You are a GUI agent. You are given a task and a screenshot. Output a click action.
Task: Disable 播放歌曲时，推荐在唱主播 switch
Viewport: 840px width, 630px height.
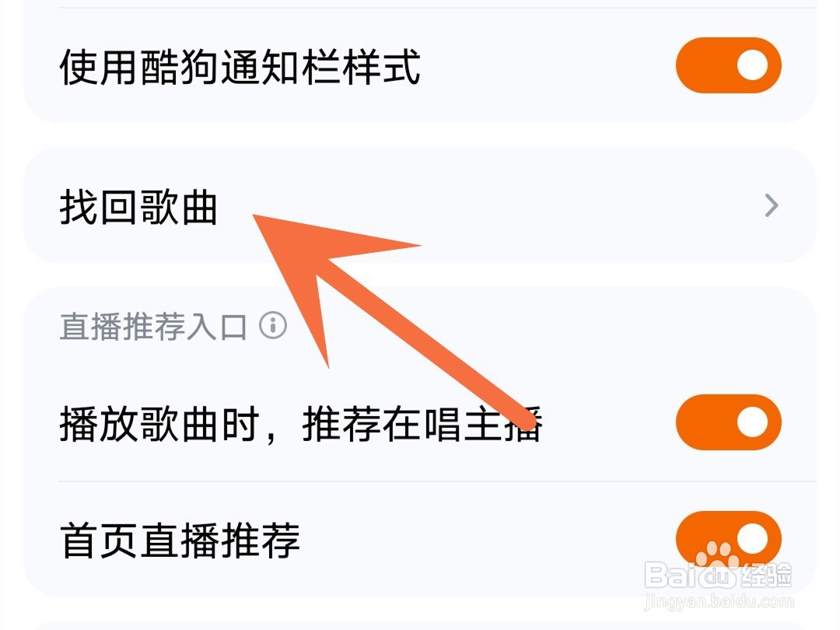coord(729,422)
